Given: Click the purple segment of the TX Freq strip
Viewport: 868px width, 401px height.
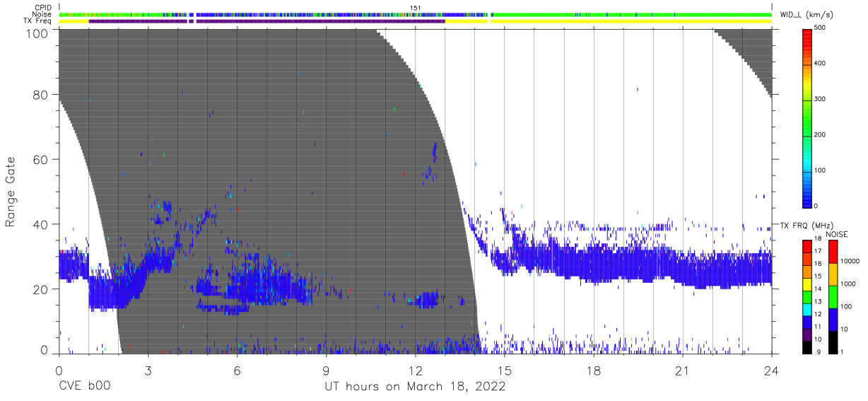Looking at the screenshot, I should (x=266, y=21).
